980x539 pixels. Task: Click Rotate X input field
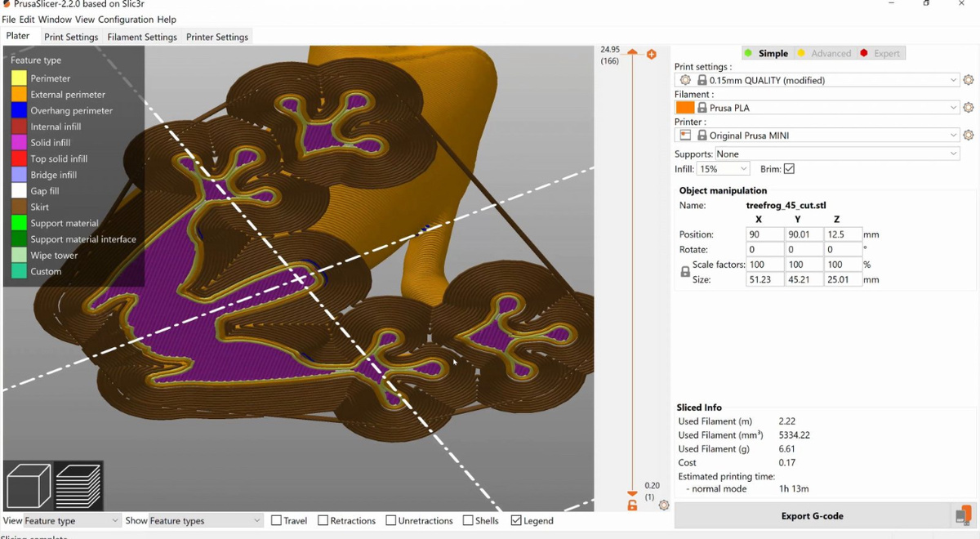tap(764, 249)
